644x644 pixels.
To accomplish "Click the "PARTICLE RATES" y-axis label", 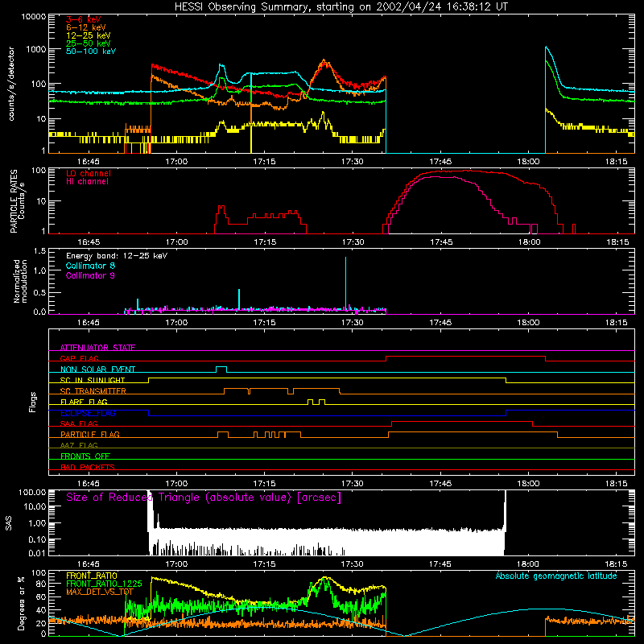I will tap(14, 200).
